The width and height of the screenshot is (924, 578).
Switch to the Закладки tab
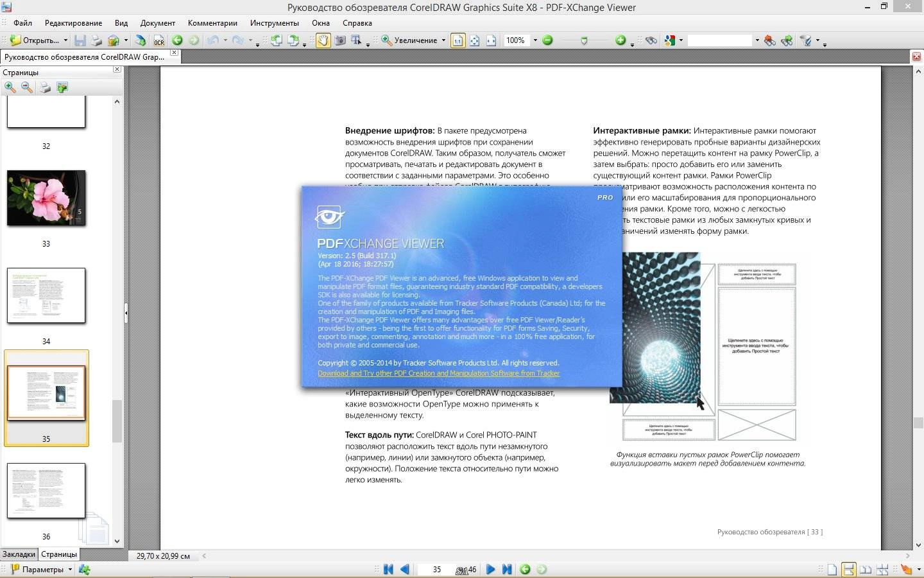tap(19, 554)
